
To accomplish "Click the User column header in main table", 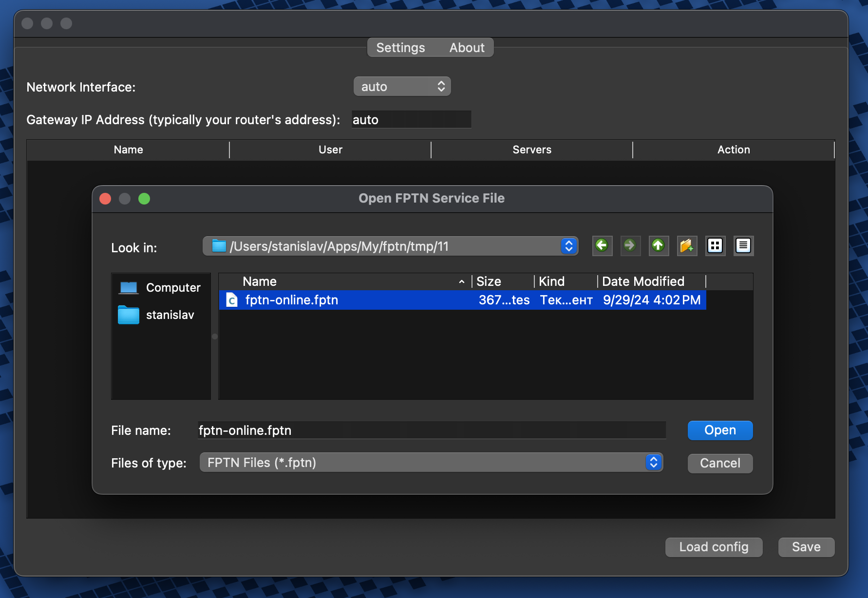I will [330, 150].
